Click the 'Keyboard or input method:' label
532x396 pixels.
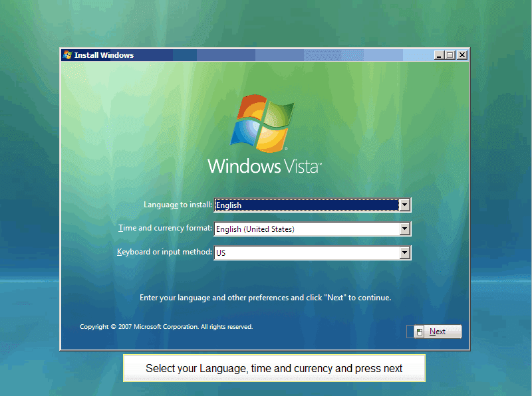[164, 252]
